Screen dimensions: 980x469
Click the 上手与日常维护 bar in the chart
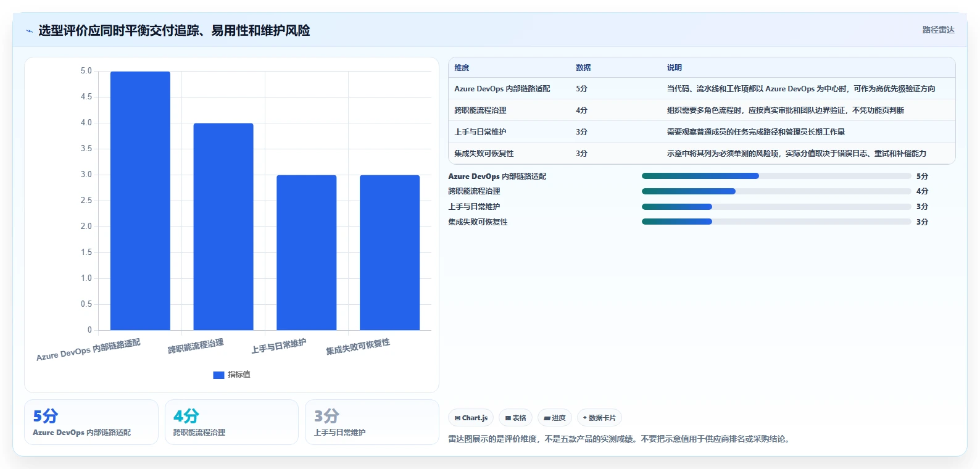click(307, 252)
